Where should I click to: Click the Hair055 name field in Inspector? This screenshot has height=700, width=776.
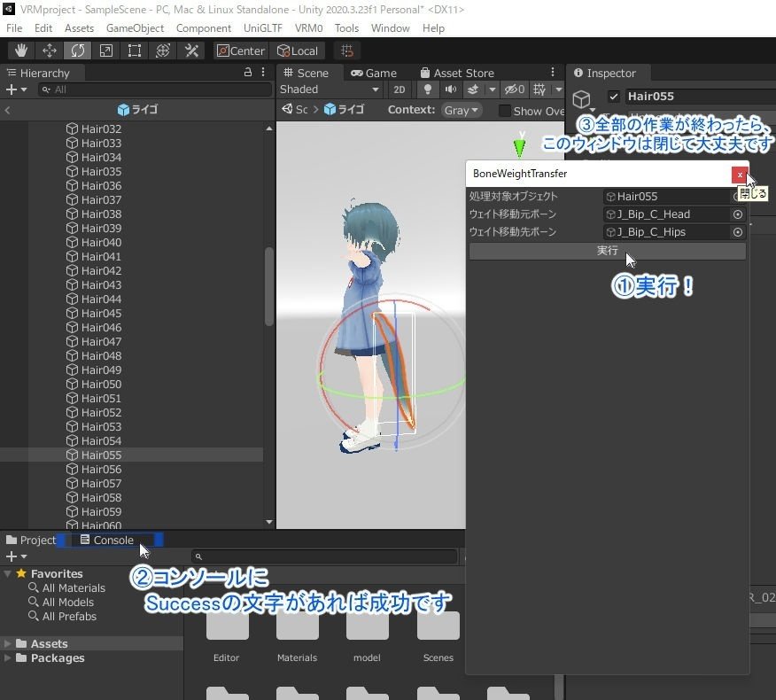700,97
